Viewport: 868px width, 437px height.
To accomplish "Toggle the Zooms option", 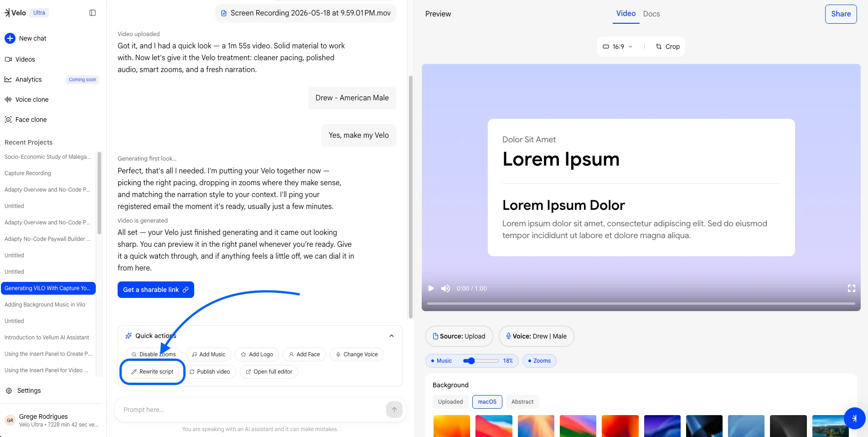I will (539, 361).
